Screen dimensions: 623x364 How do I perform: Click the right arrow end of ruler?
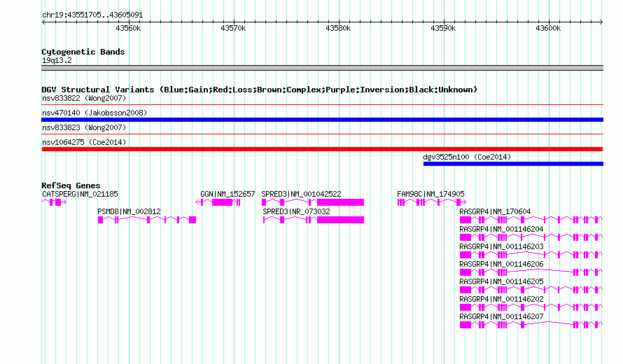(x=601, y=22)
